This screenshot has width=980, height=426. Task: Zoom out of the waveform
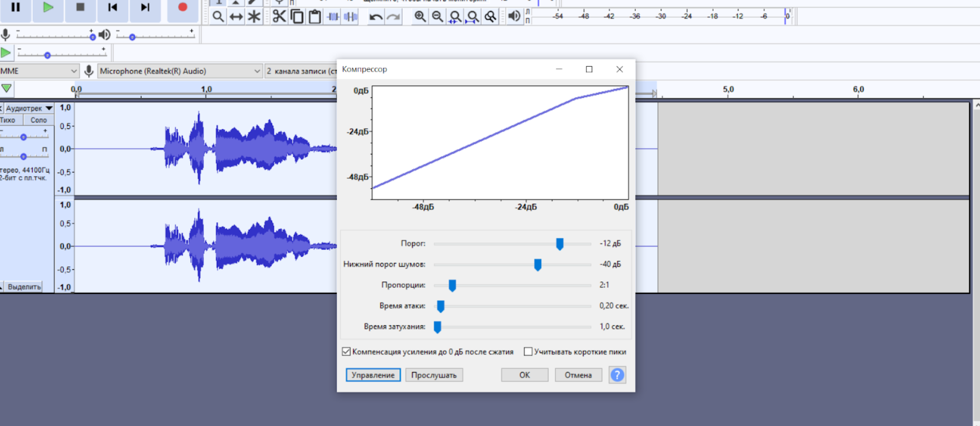438,17
